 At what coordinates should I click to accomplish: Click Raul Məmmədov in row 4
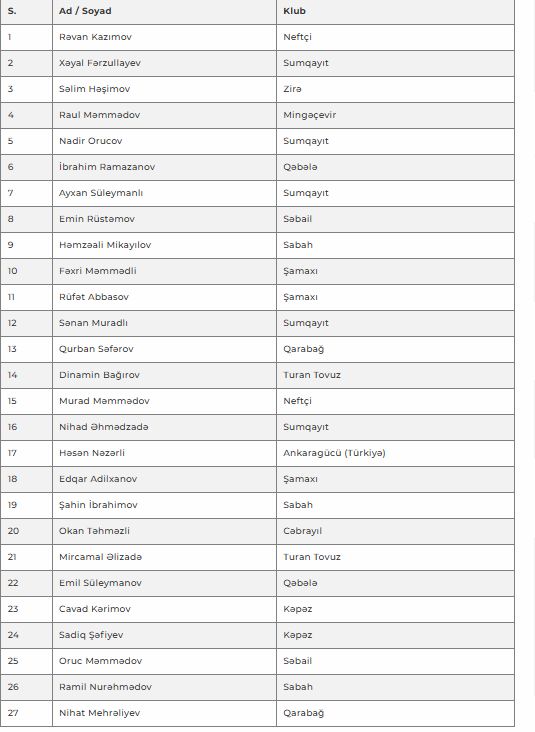tap(99, 115)
